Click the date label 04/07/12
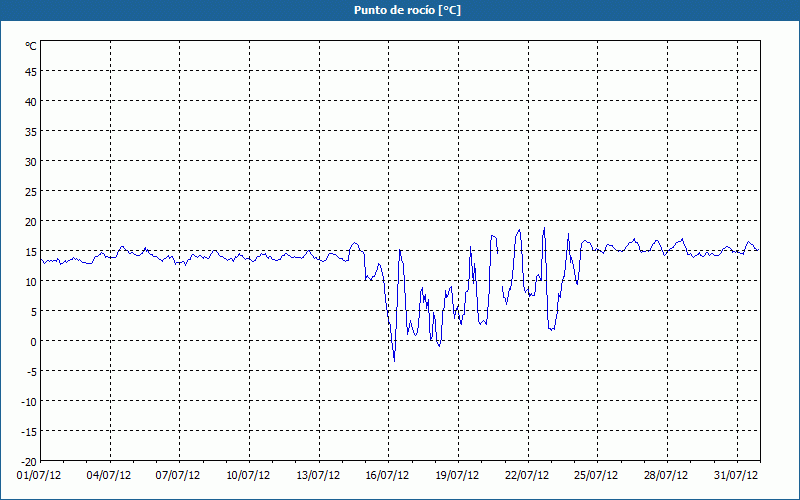Viewport: 800px width, 500px height. point(109,476)
